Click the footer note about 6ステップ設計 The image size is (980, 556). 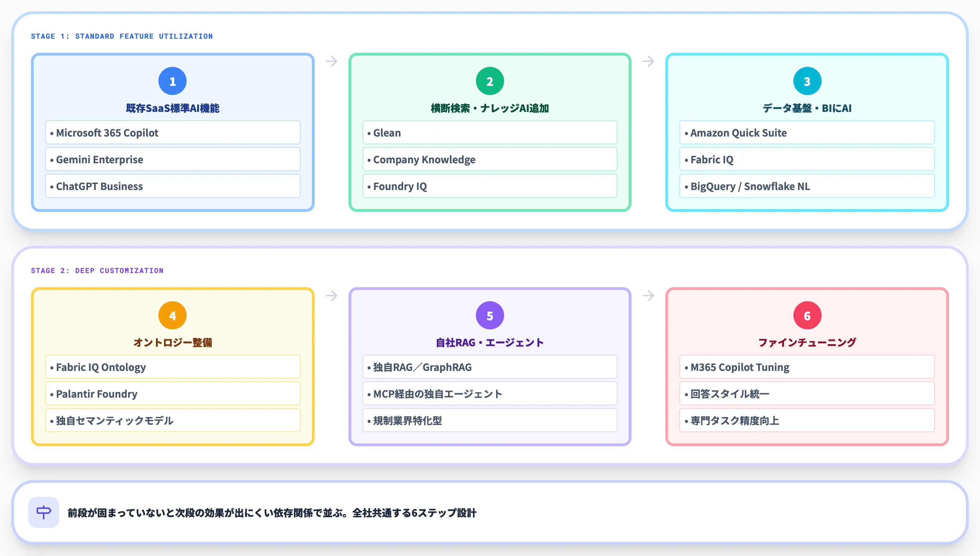click(x=272, y=513)
